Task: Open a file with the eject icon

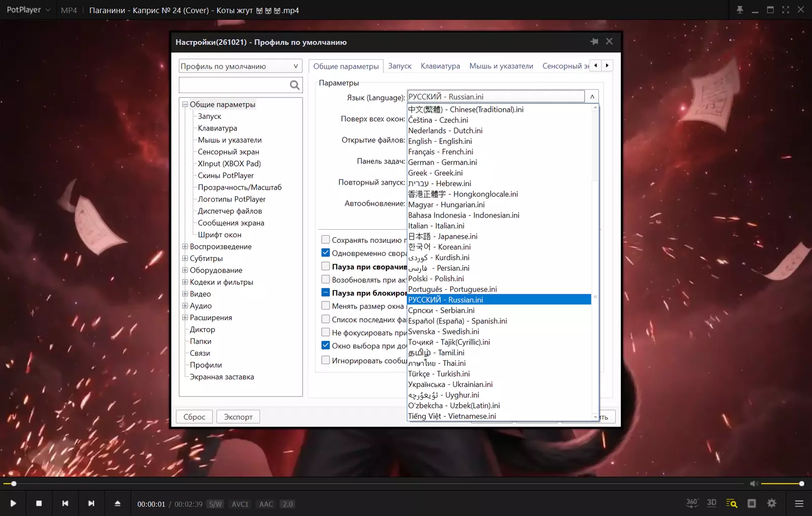Action: 117,503
